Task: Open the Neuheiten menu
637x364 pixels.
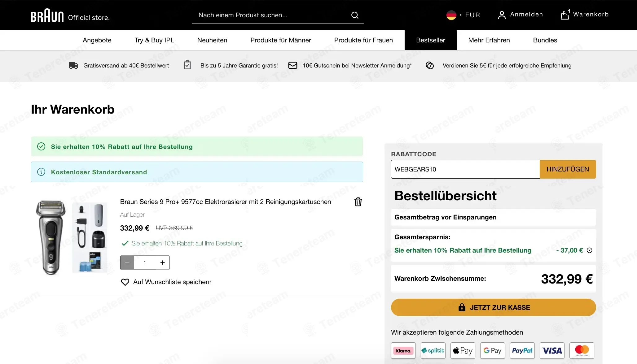Action: (212, 40)
